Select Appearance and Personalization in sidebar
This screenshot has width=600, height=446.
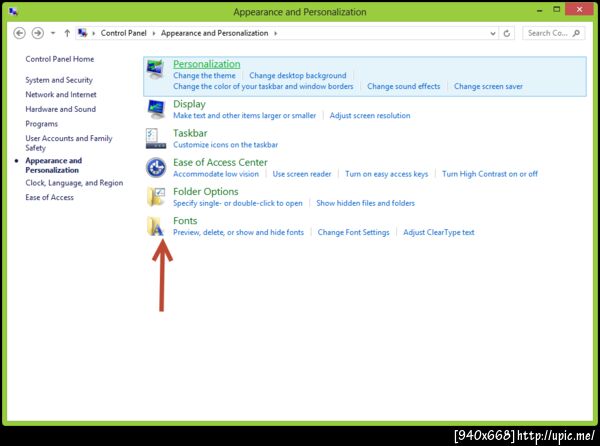point(54,165)
